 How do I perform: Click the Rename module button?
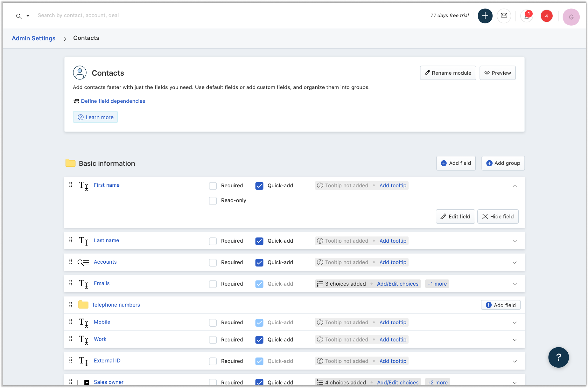point(448,73)
